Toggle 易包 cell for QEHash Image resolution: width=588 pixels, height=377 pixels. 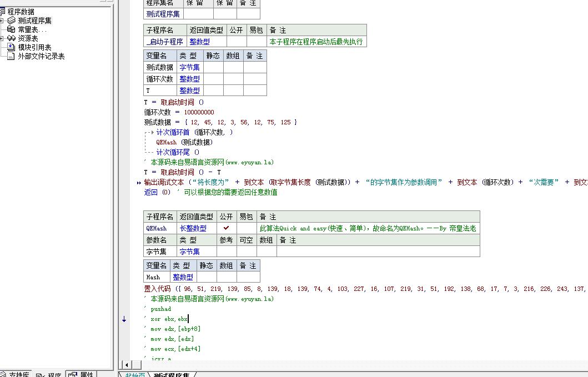pos(247,228)
